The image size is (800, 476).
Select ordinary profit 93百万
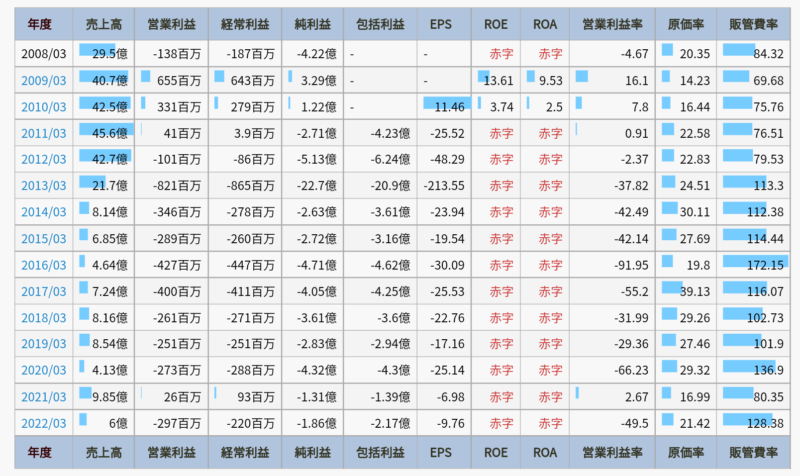(256, 397)
